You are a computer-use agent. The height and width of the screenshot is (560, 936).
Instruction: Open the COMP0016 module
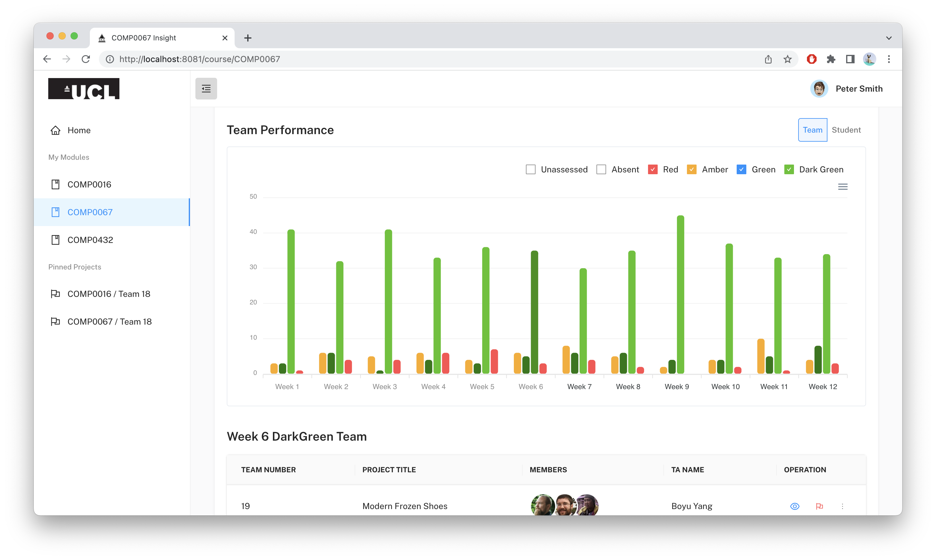coord(112,184)
